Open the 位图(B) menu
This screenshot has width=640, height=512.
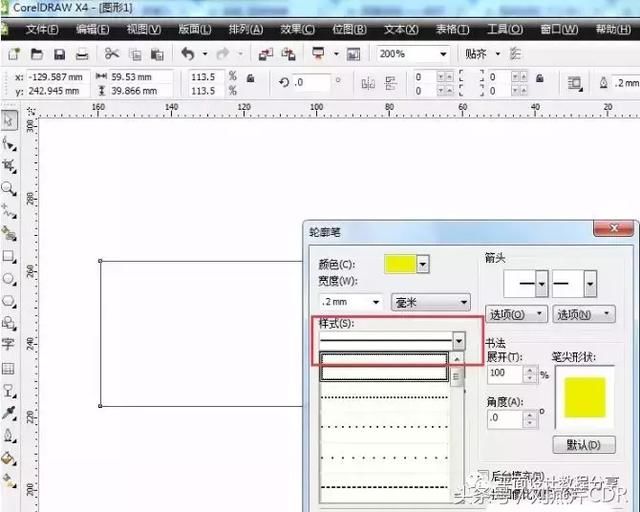349,29
